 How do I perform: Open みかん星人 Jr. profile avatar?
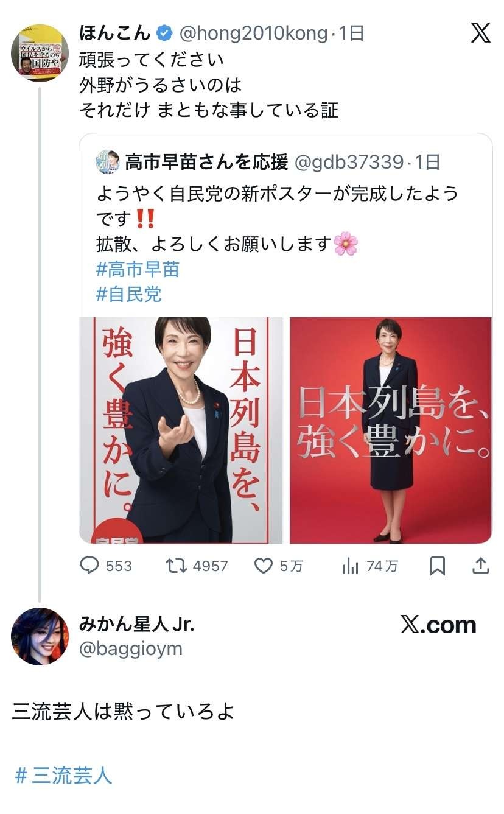40,636
